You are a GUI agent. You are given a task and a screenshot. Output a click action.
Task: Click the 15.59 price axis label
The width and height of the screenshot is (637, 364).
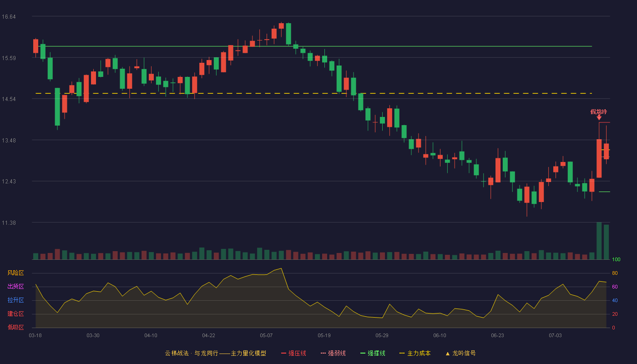coord(9,58)
